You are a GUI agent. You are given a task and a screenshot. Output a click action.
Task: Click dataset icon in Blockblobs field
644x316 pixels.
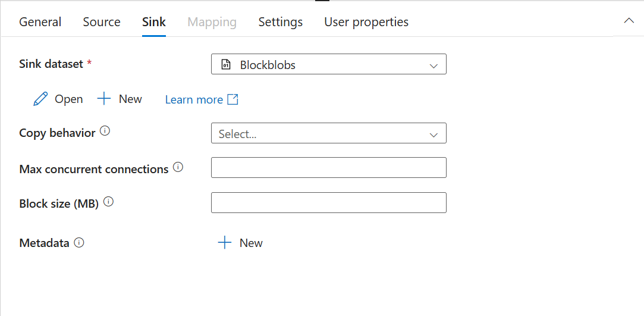[x=226, y=65]
